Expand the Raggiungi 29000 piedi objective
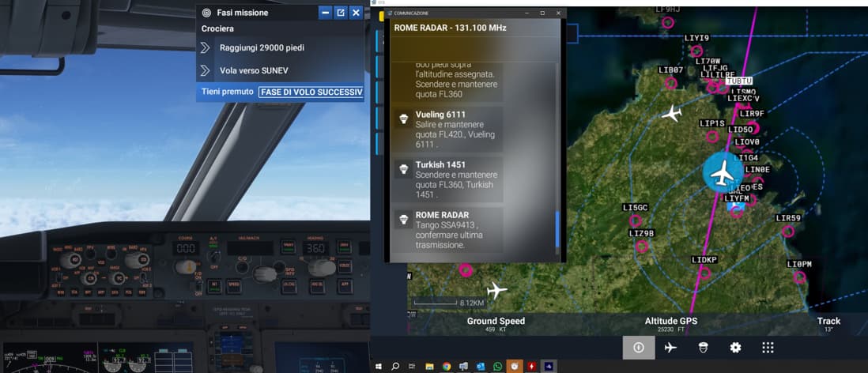Image resolution: width=868 pixels, height=373 pixels. pos(206,48)
